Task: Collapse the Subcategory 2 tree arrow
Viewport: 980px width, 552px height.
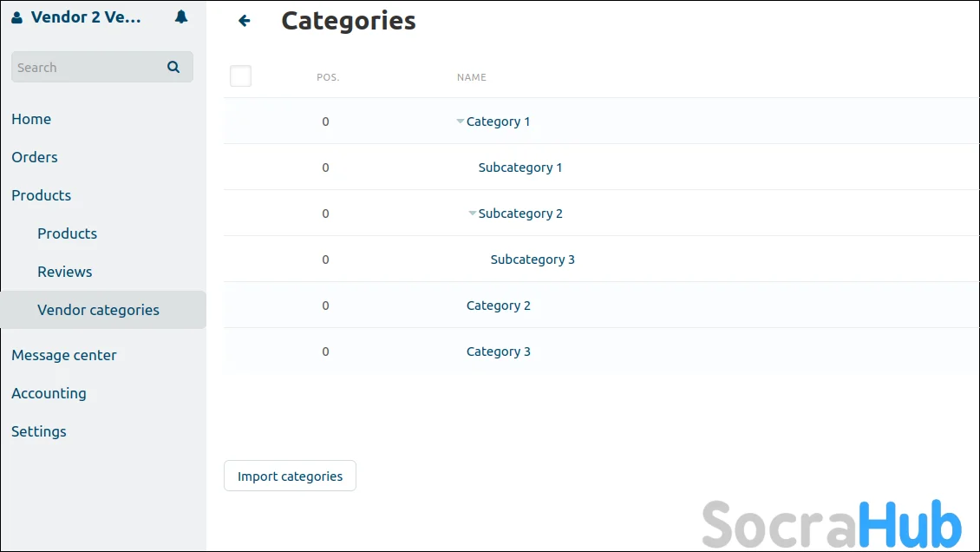Action: point(473,214)
